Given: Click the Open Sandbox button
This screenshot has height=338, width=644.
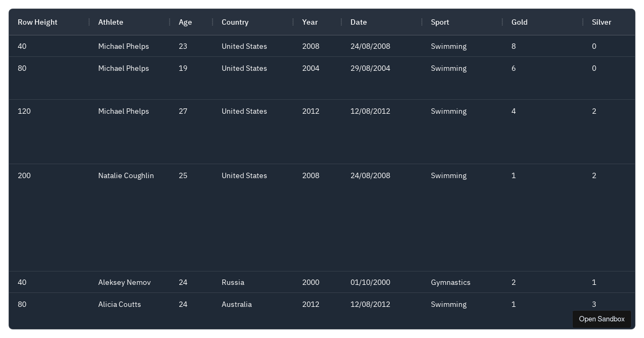Looking at the screenshot, I should pos(602,319).
